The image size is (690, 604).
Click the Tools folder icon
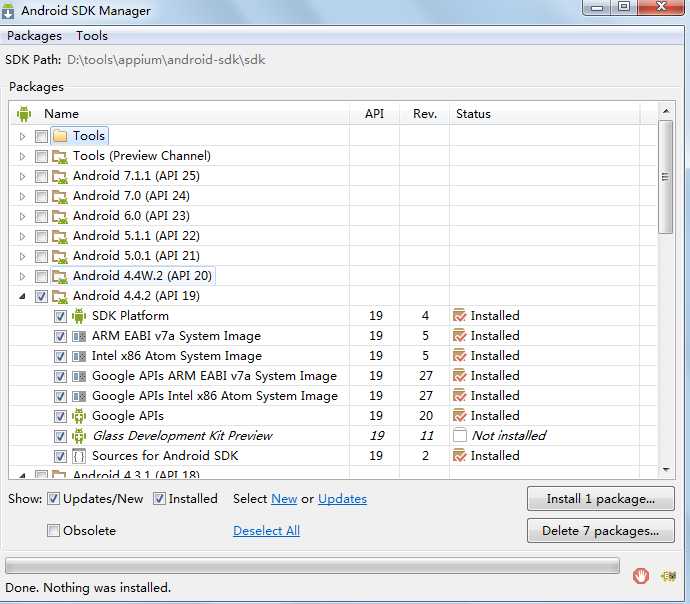coord(60,136)
